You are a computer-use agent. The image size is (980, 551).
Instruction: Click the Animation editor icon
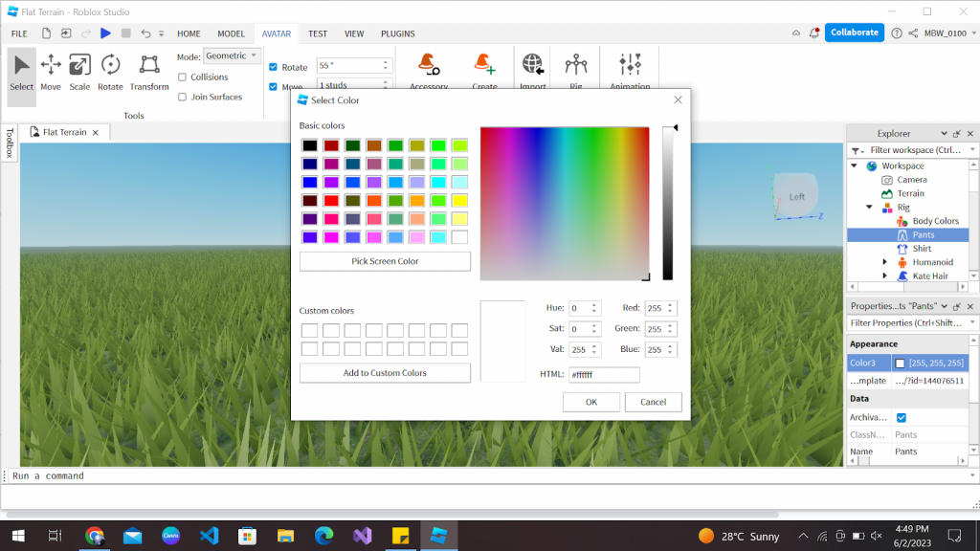coord(629,67)
